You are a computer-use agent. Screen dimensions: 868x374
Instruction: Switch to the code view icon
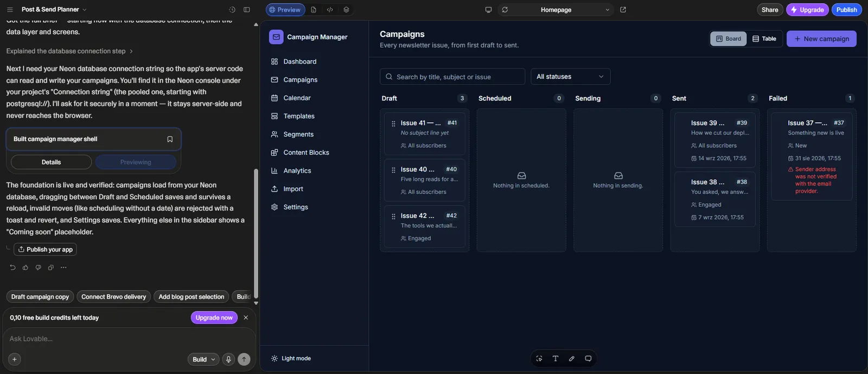330,10
